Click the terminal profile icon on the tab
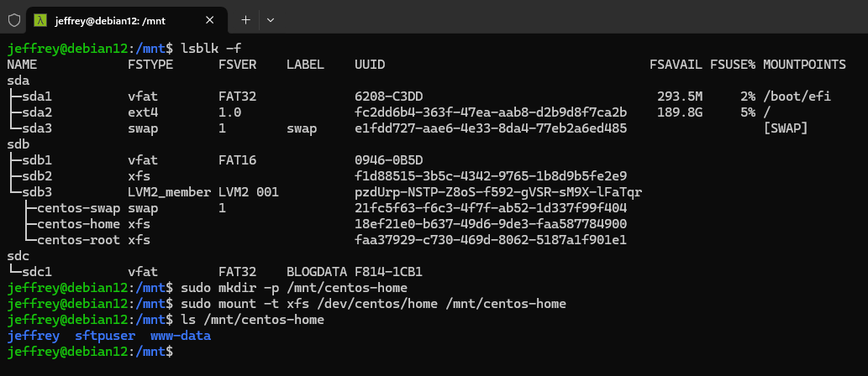The width and height of the screenshot is (868, 376). 39,19
